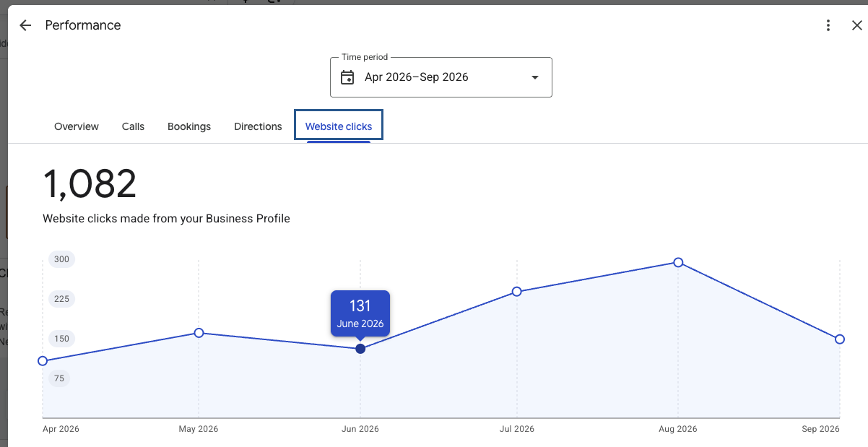Click the 150 y-axis label
The image size is (868, 447).
click(61, 339)
